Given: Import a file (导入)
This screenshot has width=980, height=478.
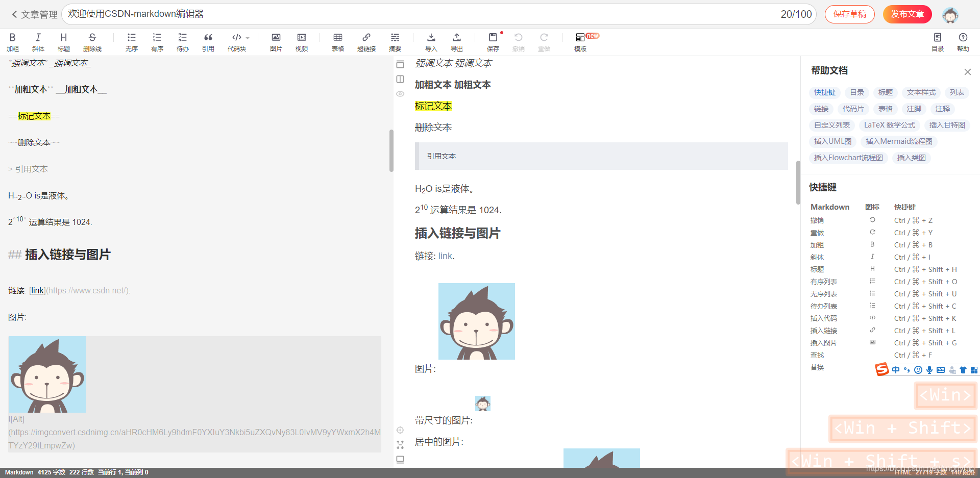Looking at the screenshot, I should point(431,42).
